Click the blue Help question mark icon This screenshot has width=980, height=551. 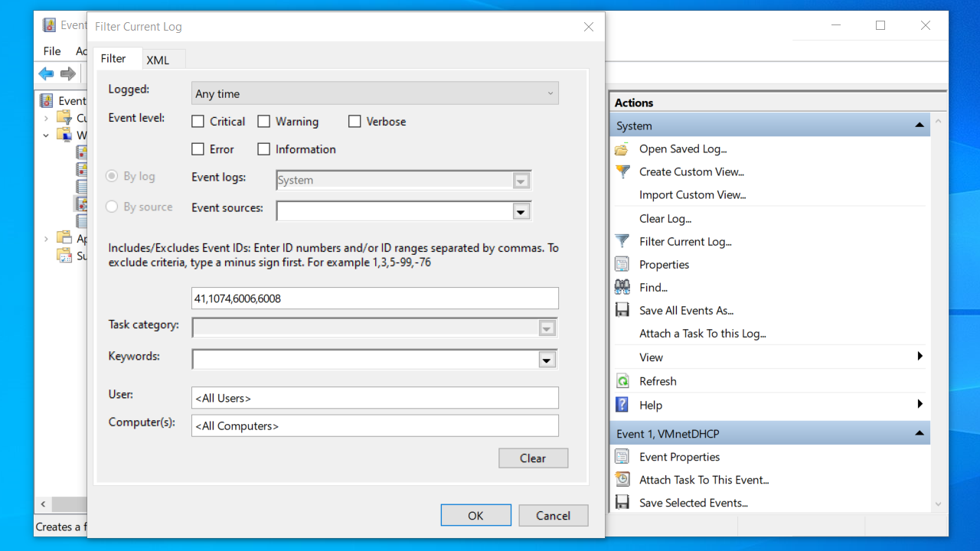click(x=622, y=405)
